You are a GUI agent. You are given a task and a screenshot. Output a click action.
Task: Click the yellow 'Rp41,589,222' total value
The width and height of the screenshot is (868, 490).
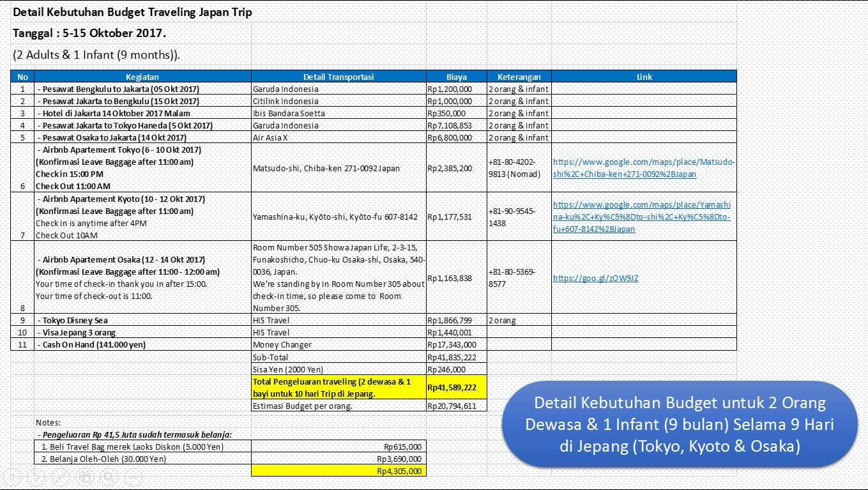pyautogui.click(x=456, y=387)
